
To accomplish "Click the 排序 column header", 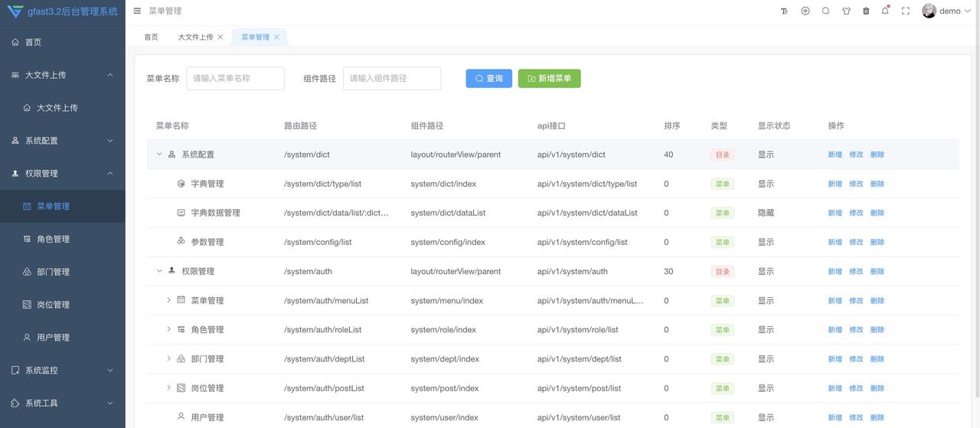I will point(672,126).
